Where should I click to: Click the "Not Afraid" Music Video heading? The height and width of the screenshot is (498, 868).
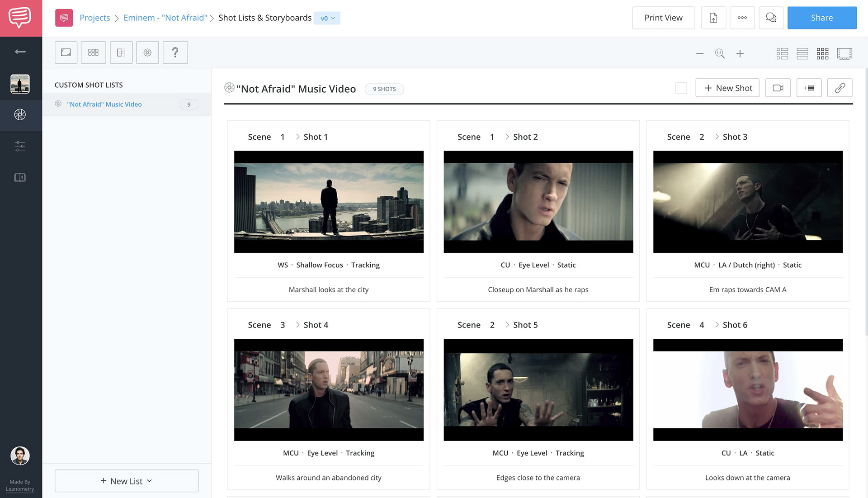click(x=296, y=89)
